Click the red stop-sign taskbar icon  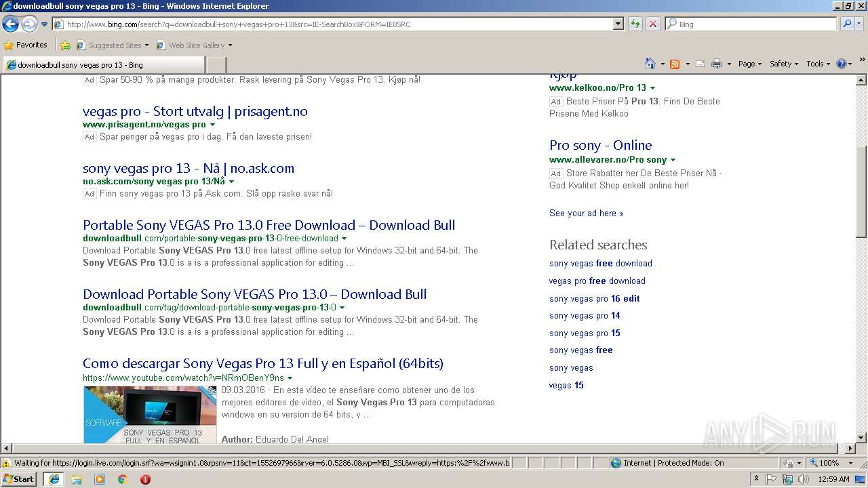click(x=145, y=479)
